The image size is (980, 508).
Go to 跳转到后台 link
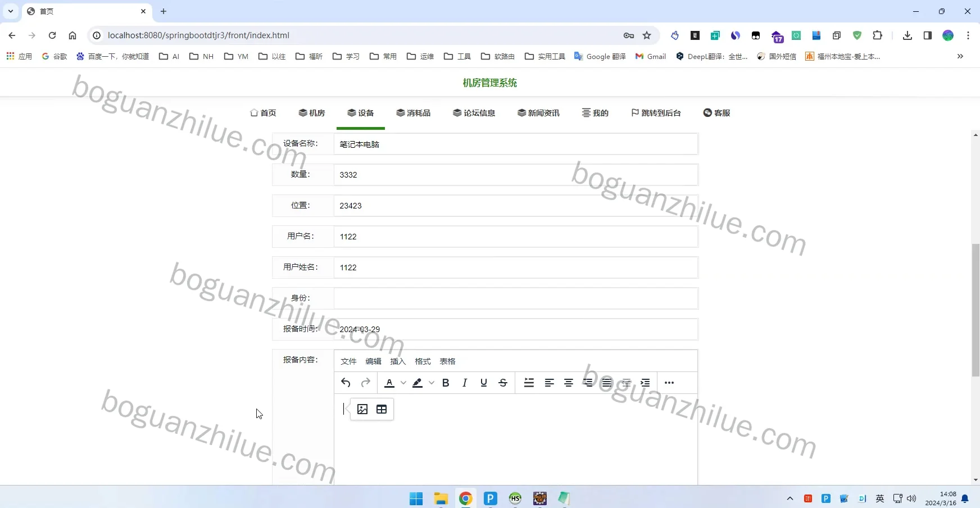point(656,113)
